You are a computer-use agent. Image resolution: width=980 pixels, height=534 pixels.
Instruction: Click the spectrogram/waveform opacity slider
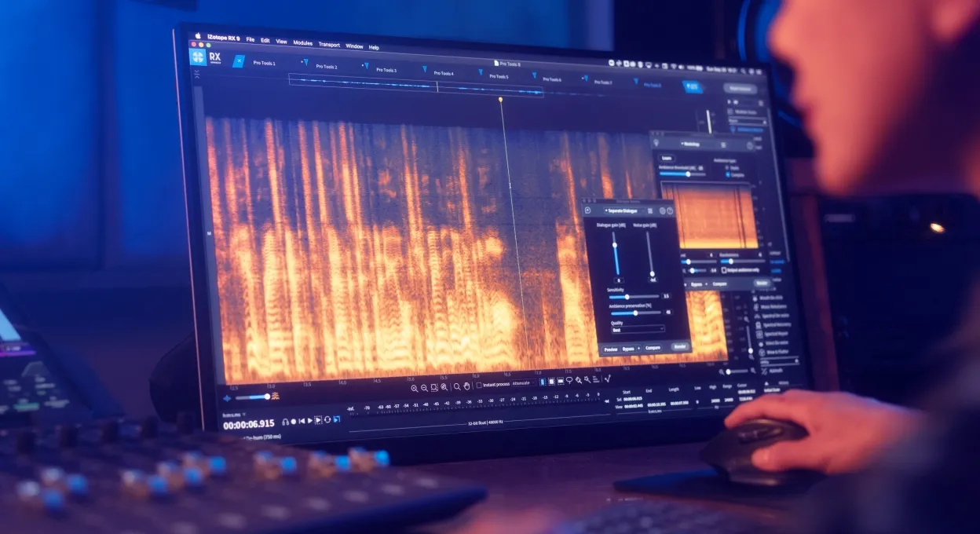253,397
